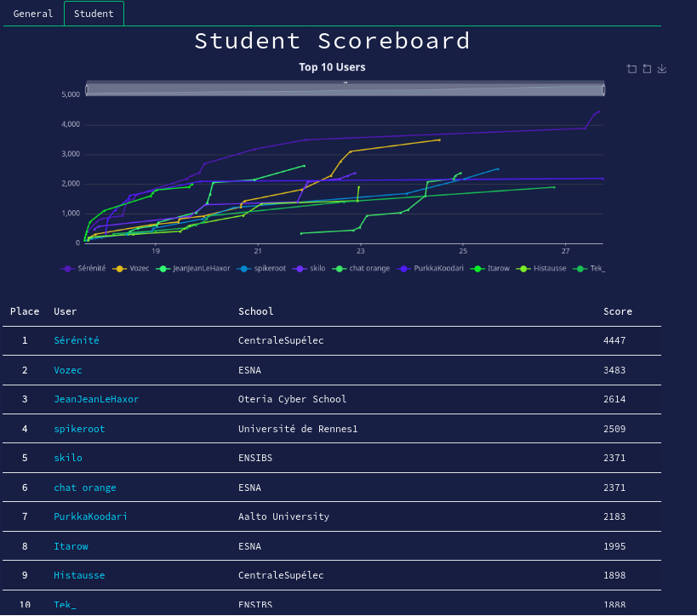
Task: Open skilo user profile link
Action: point(68,458)
